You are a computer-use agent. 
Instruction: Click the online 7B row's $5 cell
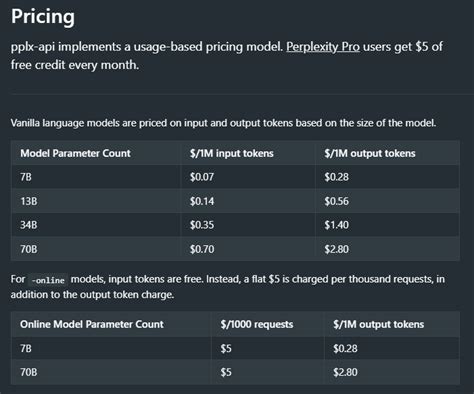(226, 349)
